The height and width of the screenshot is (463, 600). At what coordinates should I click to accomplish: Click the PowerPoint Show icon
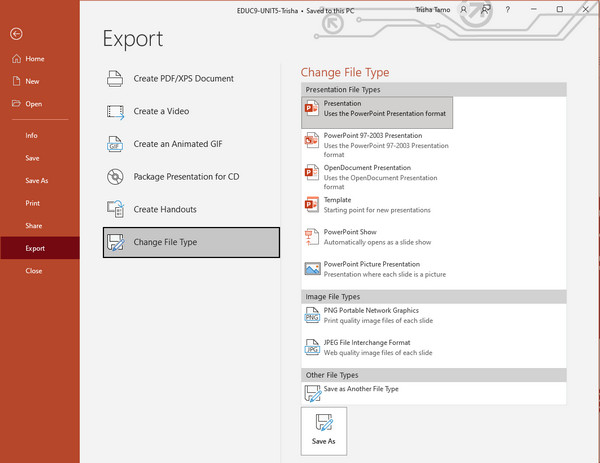click(x=311, y=237)
